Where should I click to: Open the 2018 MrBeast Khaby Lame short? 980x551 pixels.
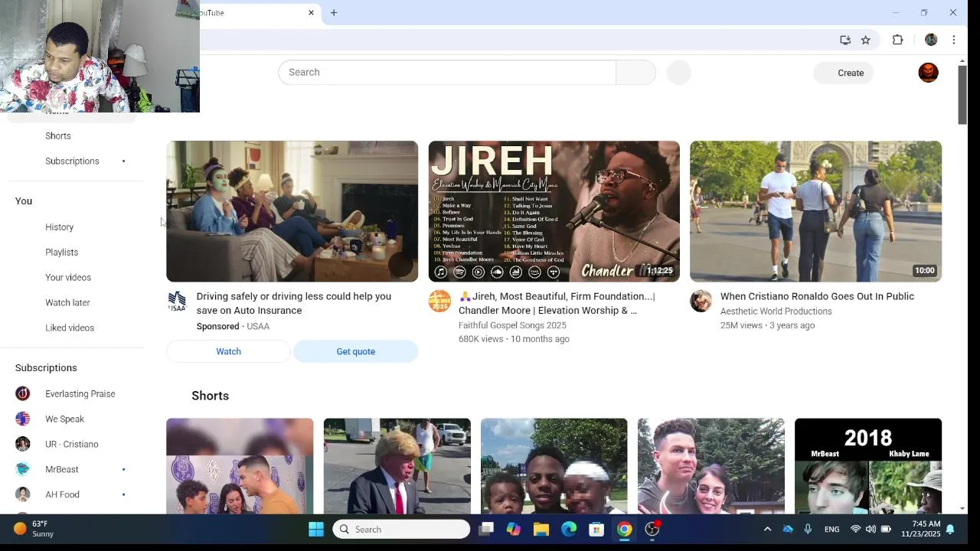click(x=868, y=466)
